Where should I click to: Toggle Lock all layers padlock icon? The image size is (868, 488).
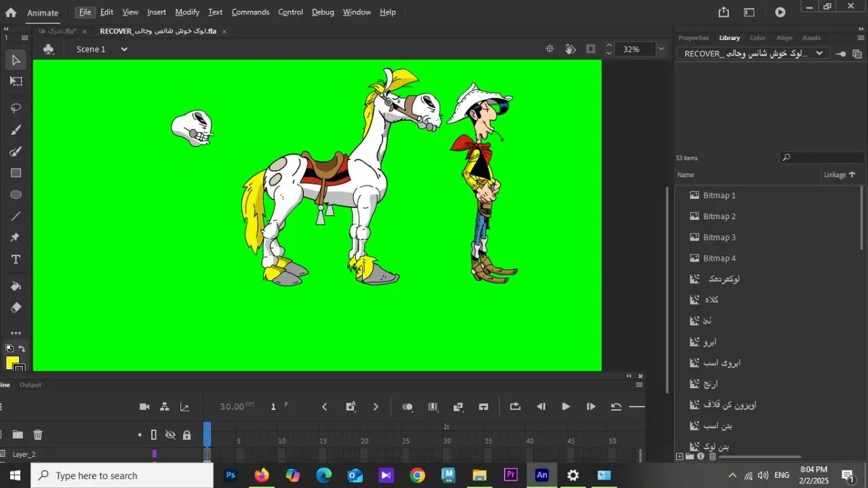click(x=186, y=434)
